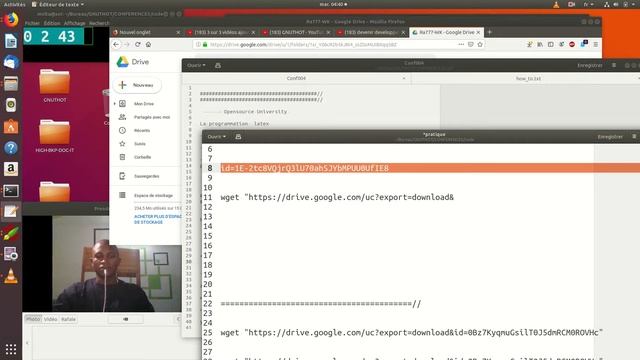
Task: Toggle Firefox sidebar icon
Action: click(551, 44)
